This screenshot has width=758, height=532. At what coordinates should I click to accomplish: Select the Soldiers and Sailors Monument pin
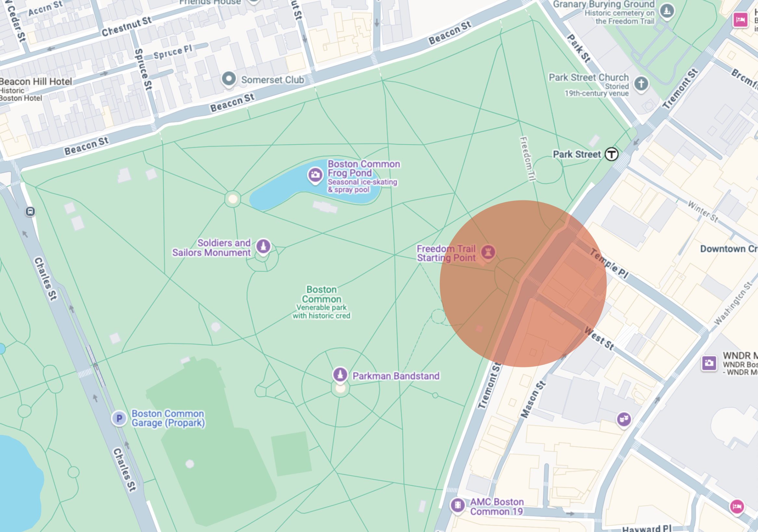tap(263, 247)
